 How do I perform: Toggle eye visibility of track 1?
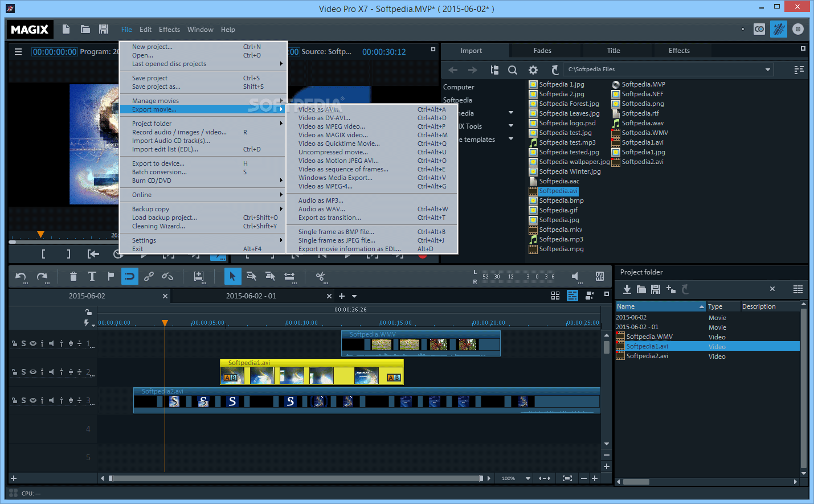33,343
